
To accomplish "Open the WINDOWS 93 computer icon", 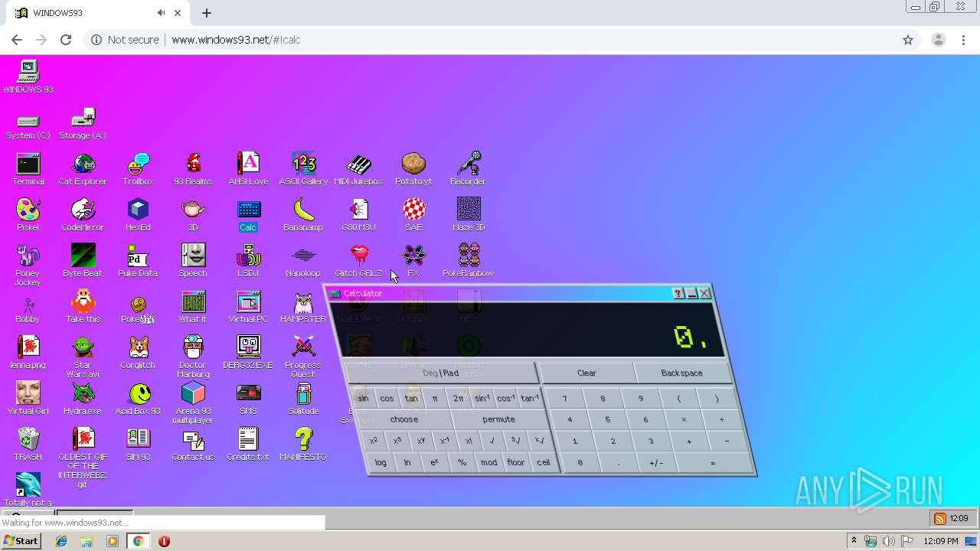I will (x=28, y=77).
